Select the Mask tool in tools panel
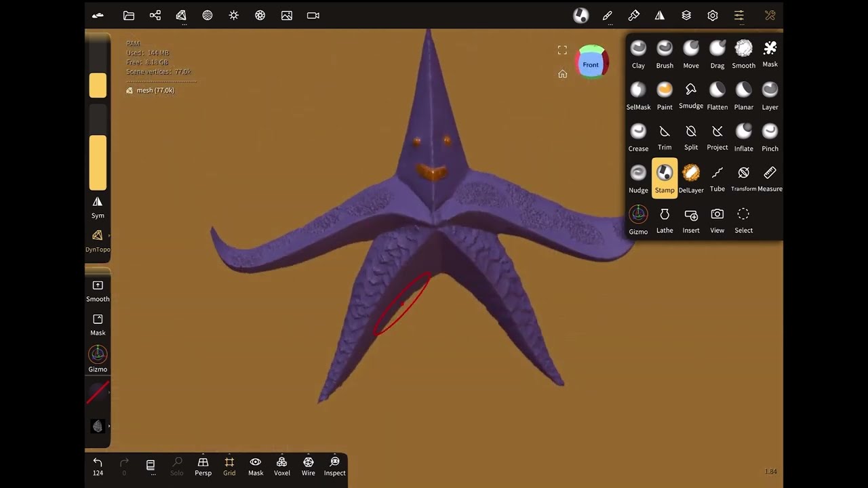Image resolution: width=868 pixels, height=488 pixels. tap(770, 55)
